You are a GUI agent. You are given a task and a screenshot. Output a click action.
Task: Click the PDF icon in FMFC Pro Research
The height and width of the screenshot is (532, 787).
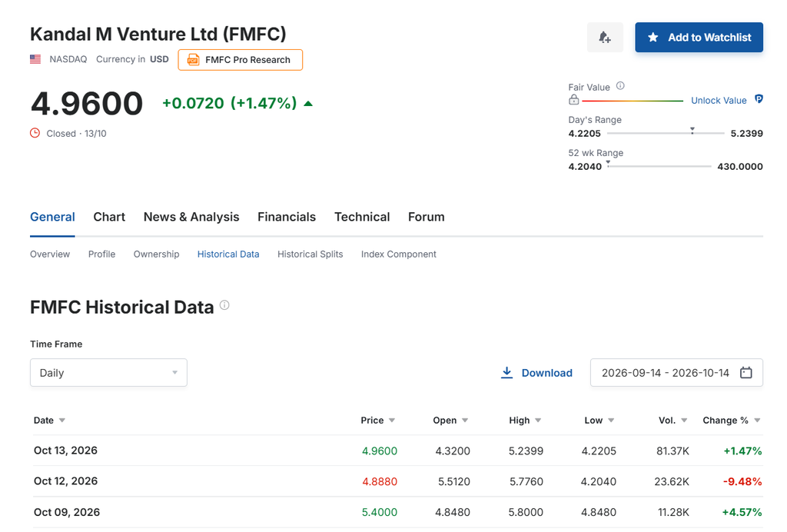193,60
